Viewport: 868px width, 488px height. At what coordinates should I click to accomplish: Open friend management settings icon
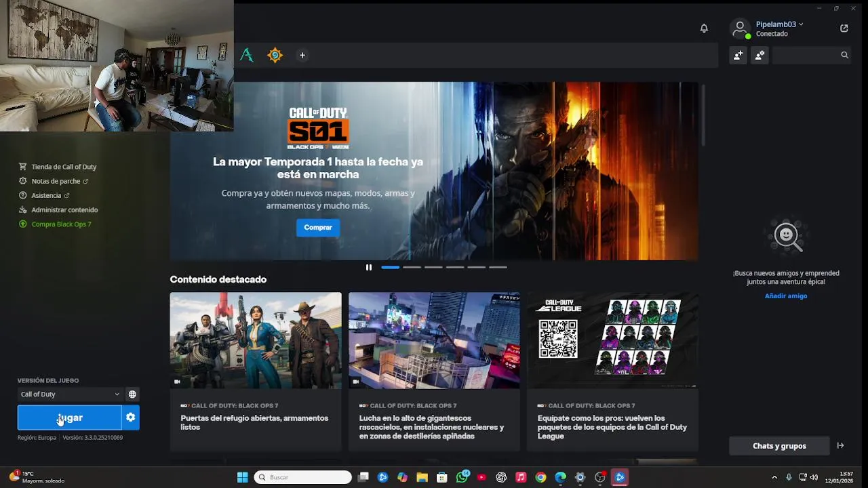pos(759,55)
